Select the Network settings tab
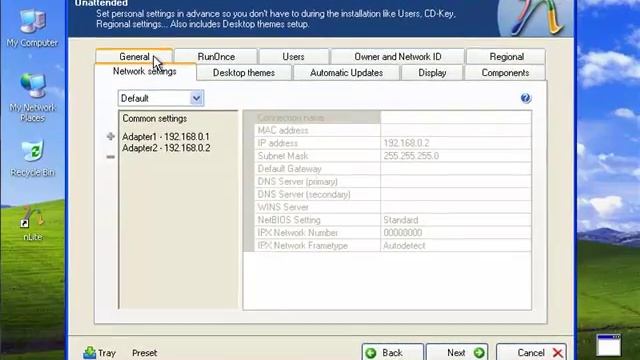Screen dimensions: 640x360 click(144, 71)
